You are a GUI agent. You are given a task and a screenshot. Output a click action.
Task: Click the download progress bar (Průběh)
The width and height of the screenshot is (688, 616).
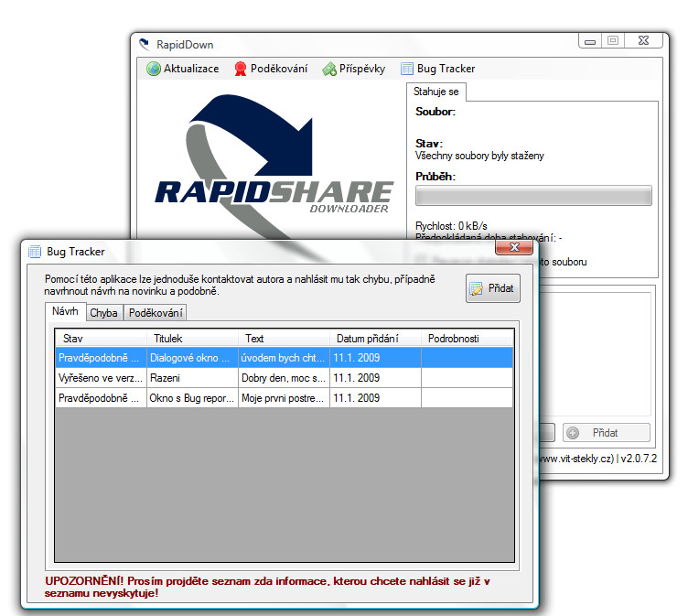tap(533, 196)
